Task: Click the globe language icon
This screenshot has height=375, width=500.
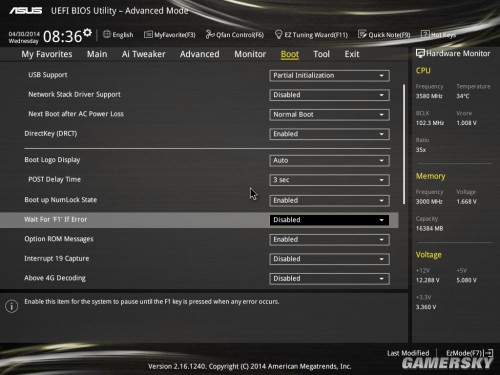Action: coord(107,34)
